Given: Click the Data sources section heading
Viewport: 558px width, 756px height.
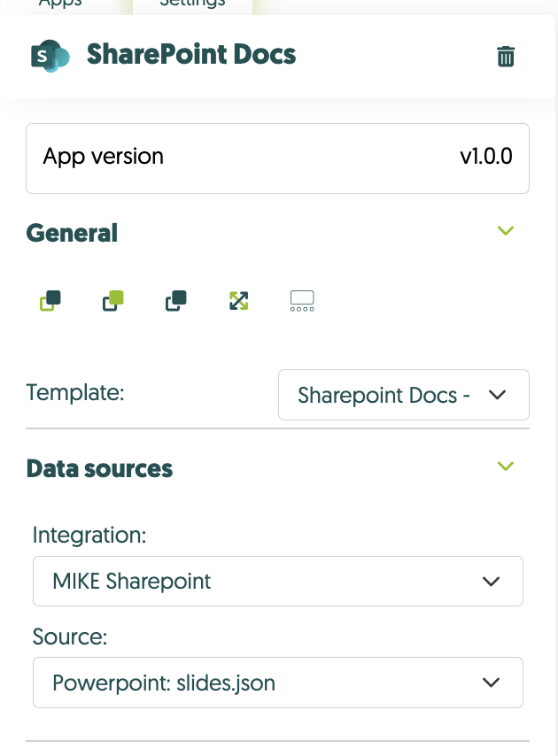Looking at the screenshot, I should click(x=99, y=468).
